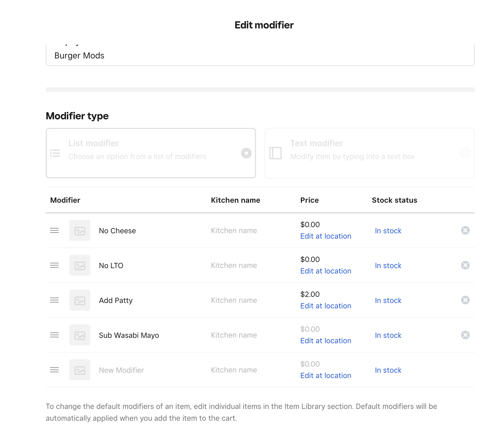Delete the Add Patty modifier row

(x=465, y=300)
